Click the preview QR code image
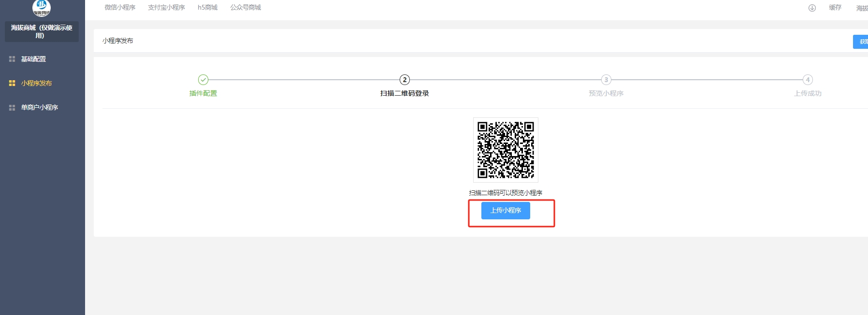868x315 pixels. coord(506,150)
